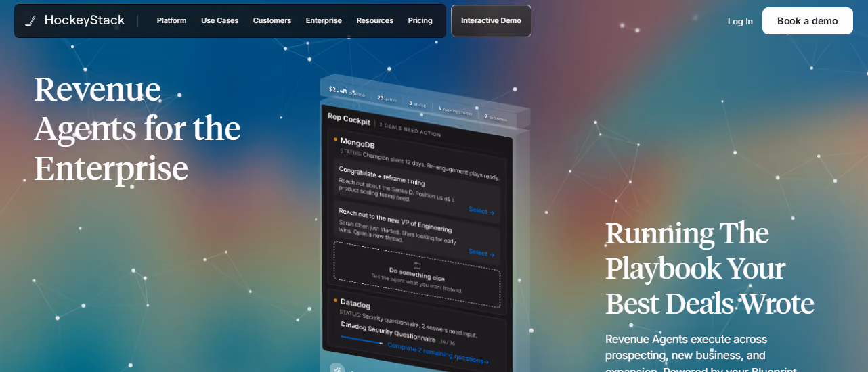The height and width of the screenshot is (372, 868).
Task: Click the Book a demo button
Action: 807,21
